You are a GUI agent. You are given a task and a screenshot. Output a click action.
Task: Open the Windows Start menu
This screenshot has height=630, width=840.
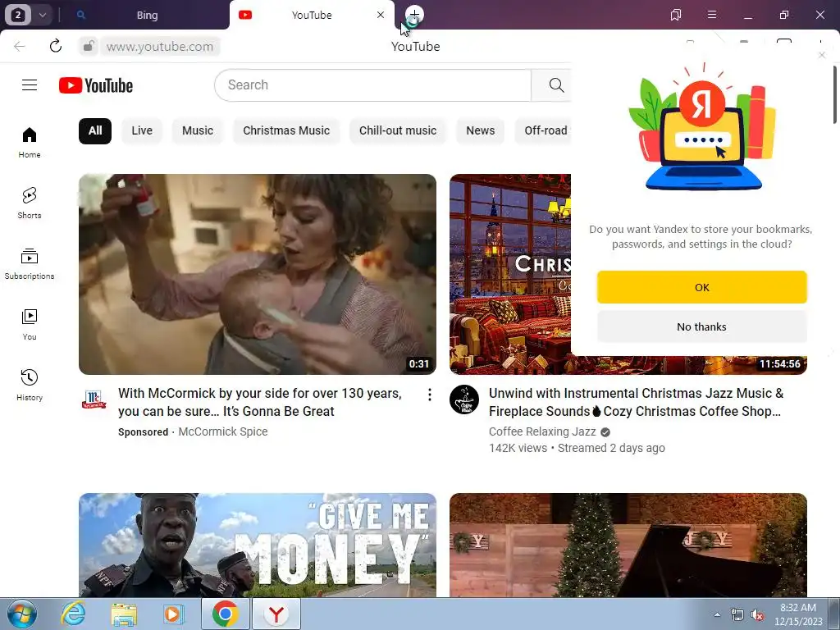(x=21, y=614)
